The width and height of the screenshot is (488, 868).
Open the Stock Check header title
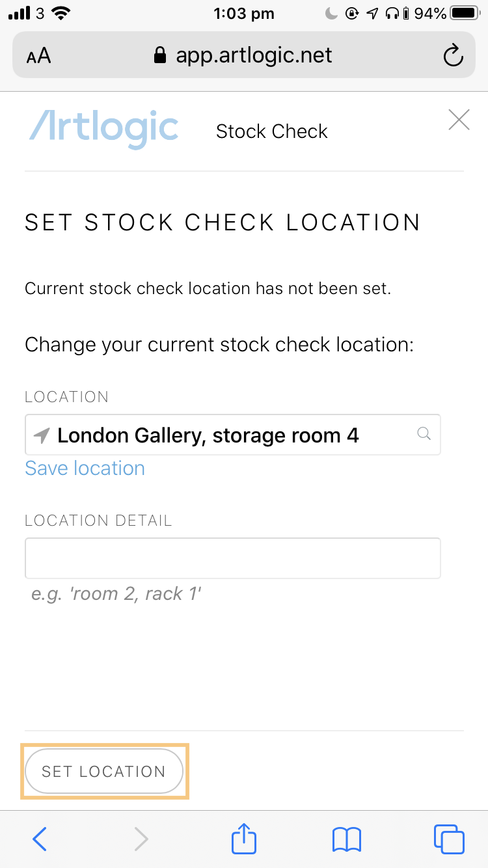coord(271,131)
